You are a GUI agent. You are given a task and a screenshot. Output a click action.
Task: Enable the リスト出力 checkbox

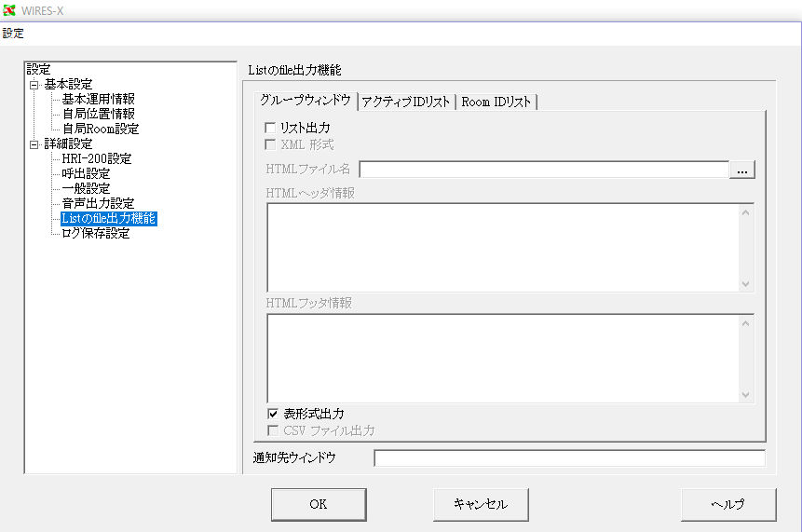point(270,128)
